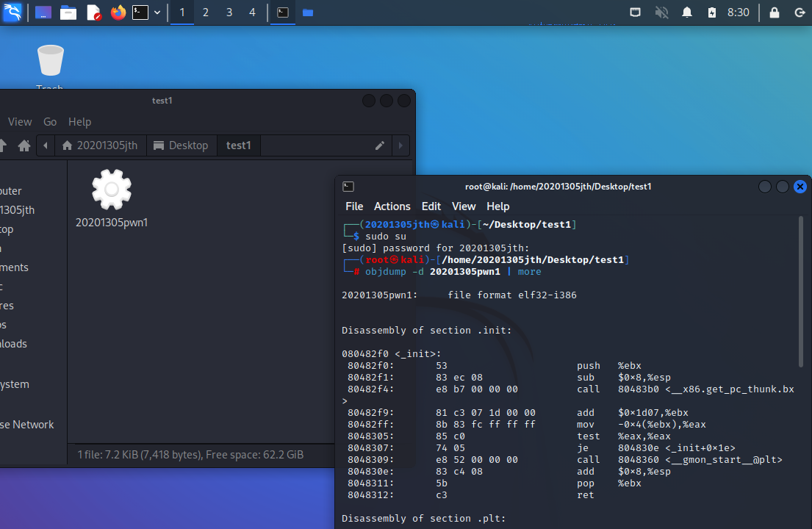Viewport: 812px width, 529px height.
Task: Expand the terminal launcher dropdown arrow
Action: pyautogui.click(x=157, y=12)
